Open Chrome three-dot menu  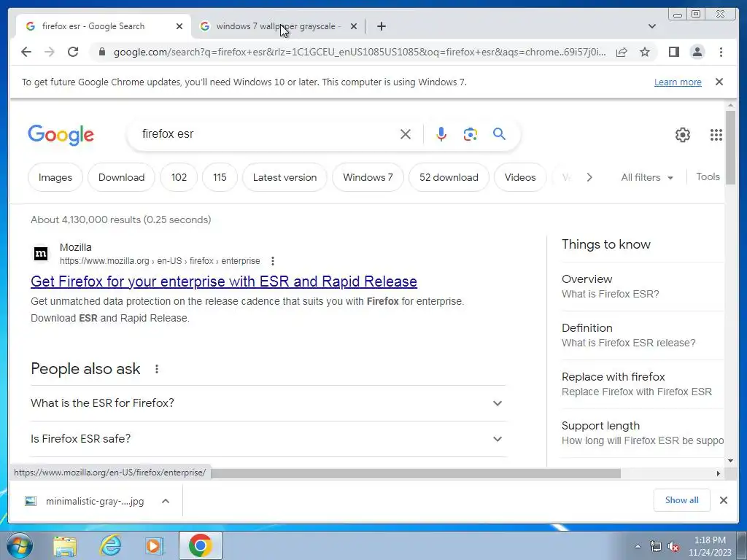click(721, 52)
